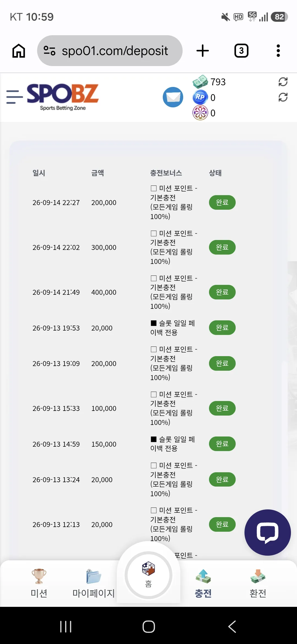Tap the RP points coin icon
Viewport: 297px width, 644px height.
[x=200, y=97]
